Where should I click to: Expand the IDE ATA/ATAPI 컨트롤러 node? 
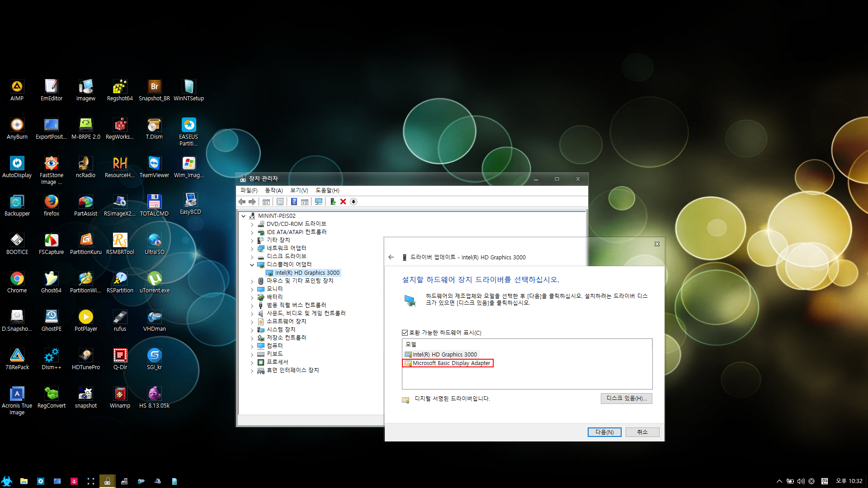(x=252, y=232)
